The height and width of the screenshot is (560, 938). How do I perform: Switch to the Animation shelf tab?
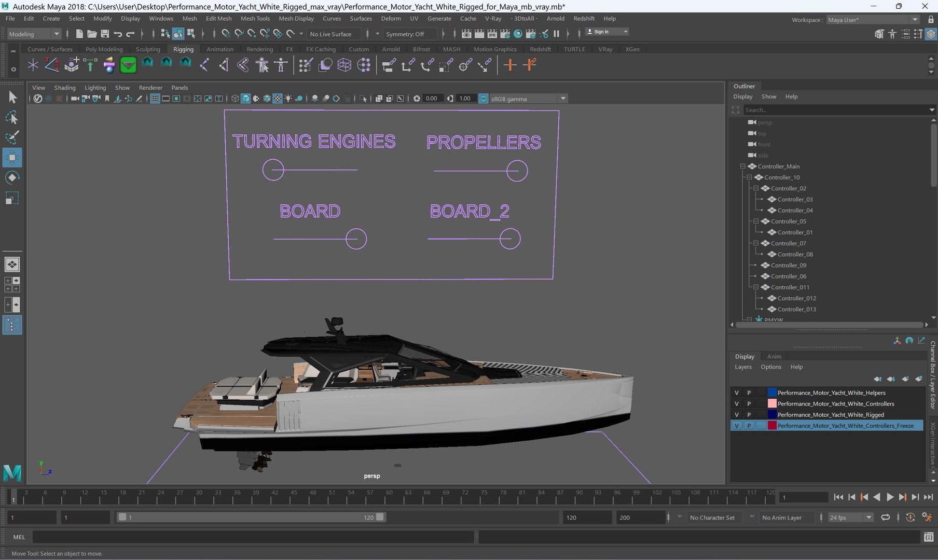click(220, 49)
